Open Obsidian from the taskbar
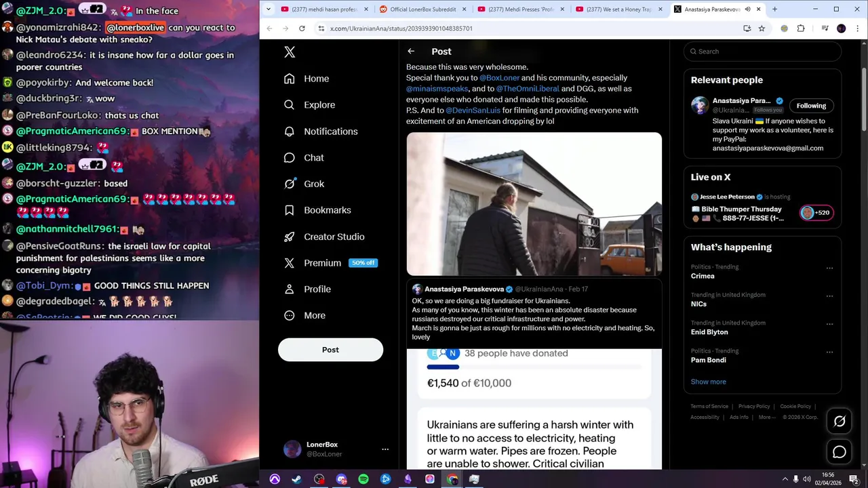This screenshot has height=488, width=868. pos(408,479)
